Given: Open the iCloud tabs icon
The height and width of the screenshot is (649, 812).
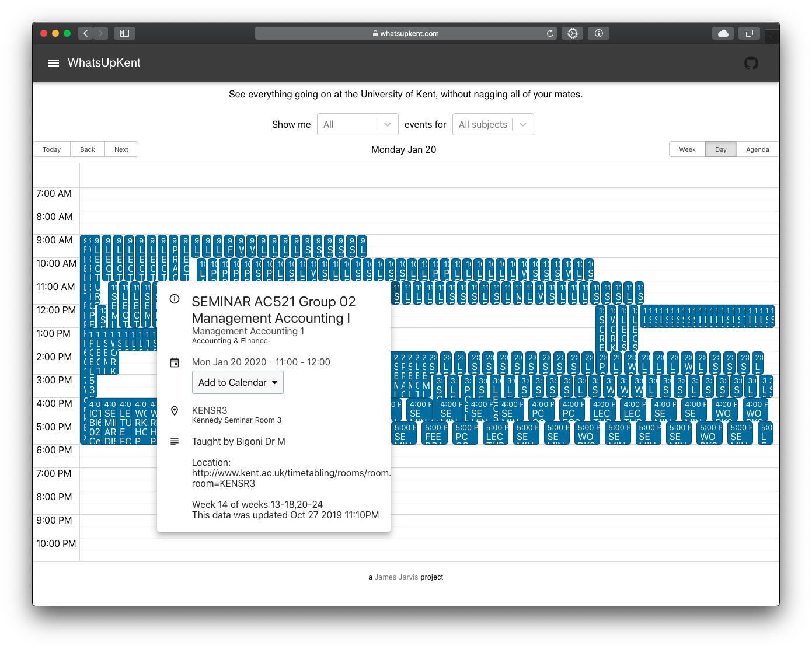Looking at the screenshot, I should coord(723,33).
